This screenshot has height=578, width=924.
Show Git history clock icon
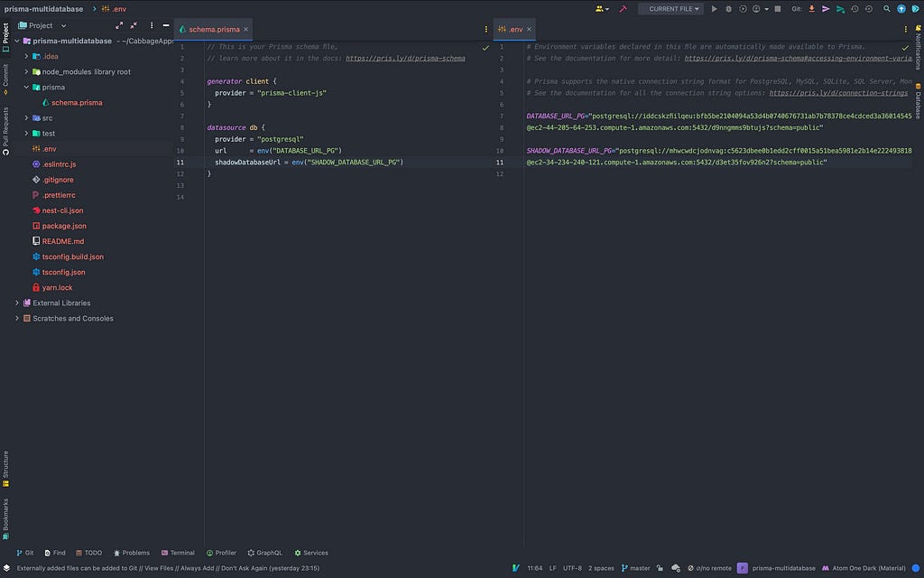[x=855, y=9]
